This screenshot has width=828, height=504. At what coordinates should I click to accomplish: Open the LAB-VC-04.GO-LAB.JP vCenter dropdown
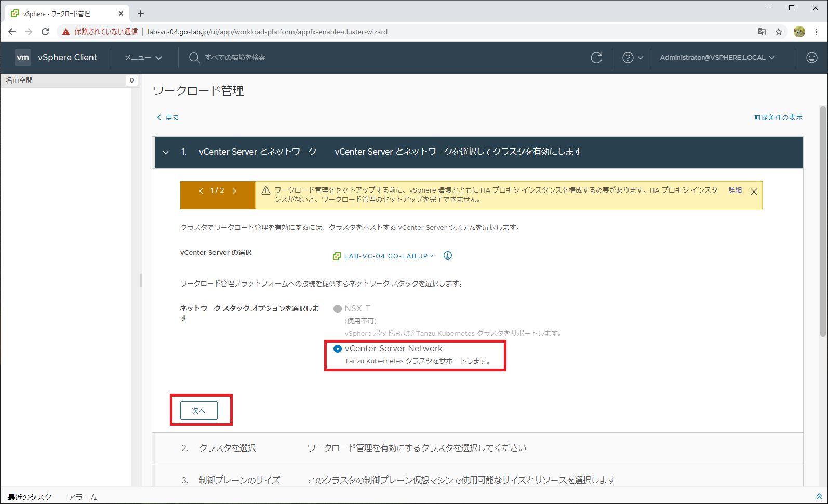pos(389,256)
